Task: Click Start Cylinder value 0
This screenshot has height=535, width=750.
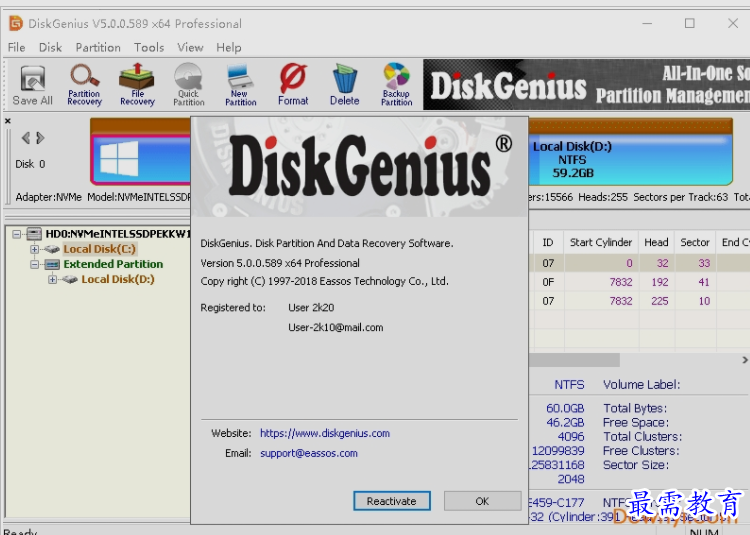Action: pyautogui.click(x=629, y=263)
